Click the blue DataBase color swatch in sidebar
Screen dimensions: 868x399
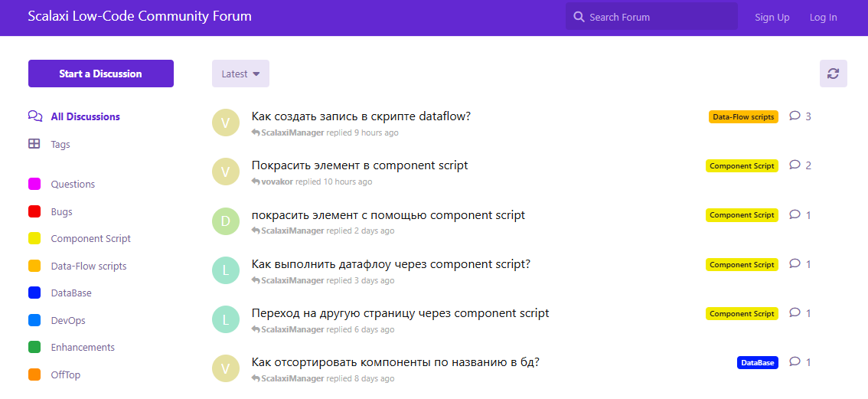click(x=34, y=293)
